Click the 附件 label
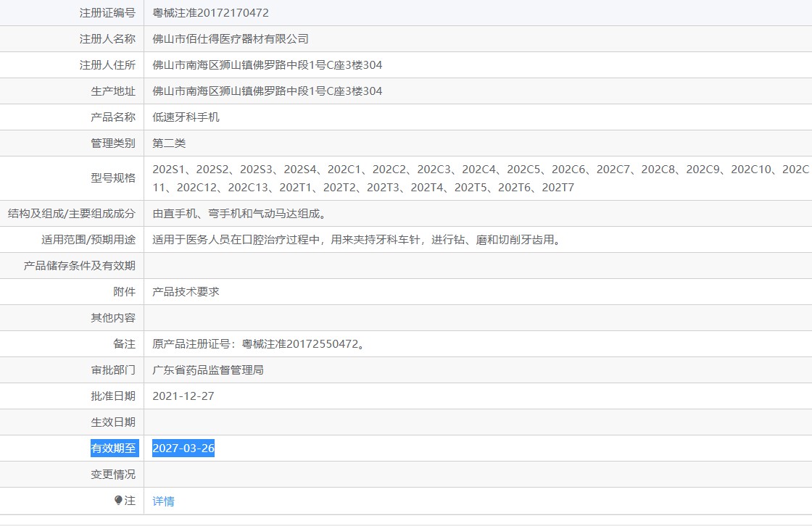Screen dimensions: 812x526 pos(124,292)
